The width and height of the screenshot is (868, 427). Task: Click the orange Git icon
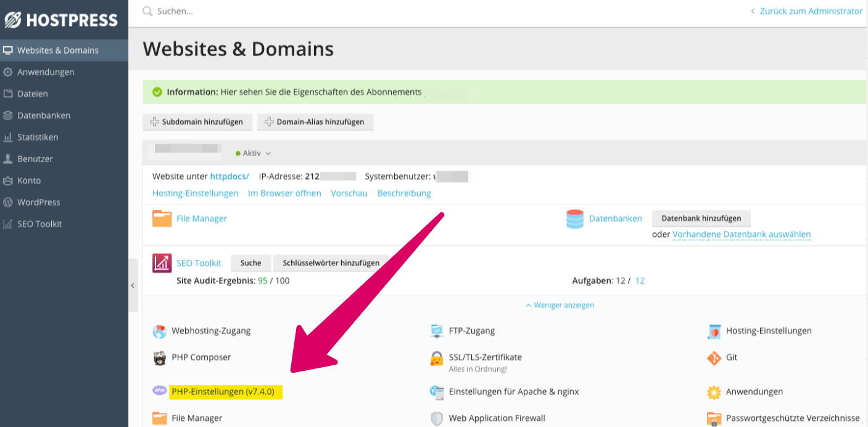coord(714,358)
